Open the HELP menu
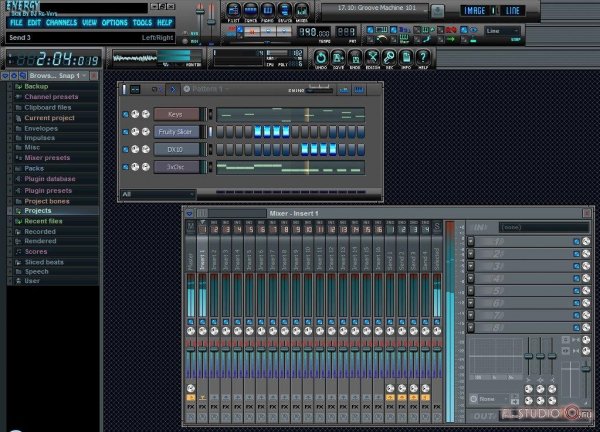Viewport: 600px width, 432px height. pos(165,23)
